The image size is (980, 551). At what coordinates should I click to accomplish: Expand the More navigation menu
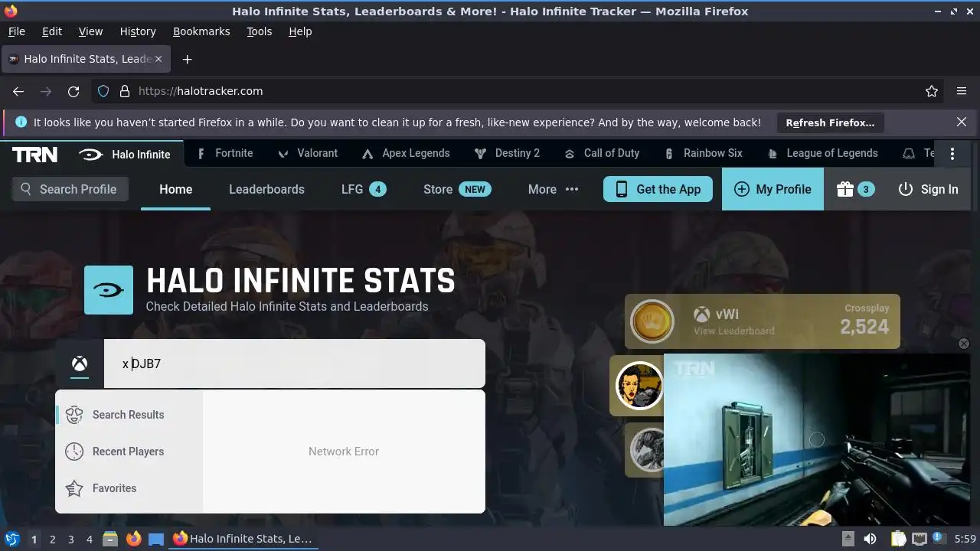point(553,189)
